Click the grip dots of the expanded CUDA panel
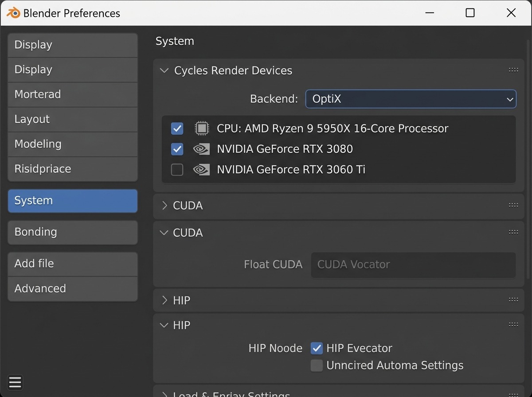This screenshot has height=397, width=532. coord(513,232)
